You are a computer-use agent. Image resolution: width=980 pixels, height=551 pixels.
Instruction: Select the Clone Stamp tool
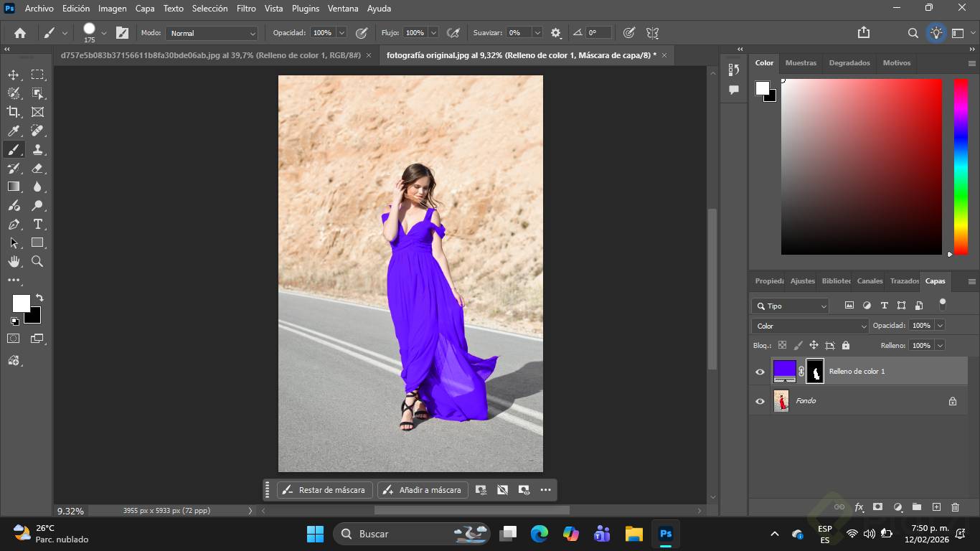pyautogui.click(x=37, y=149)
